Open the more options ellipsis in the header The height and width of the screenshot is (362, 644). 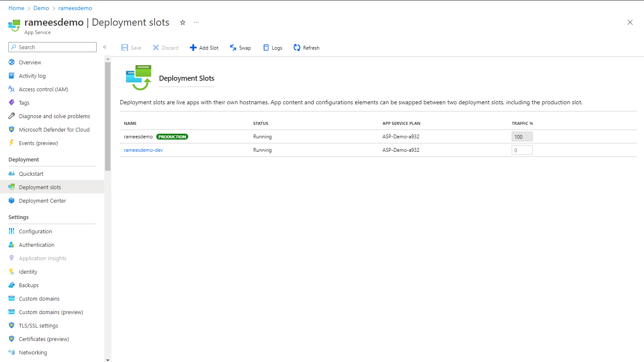pos(196,22)
